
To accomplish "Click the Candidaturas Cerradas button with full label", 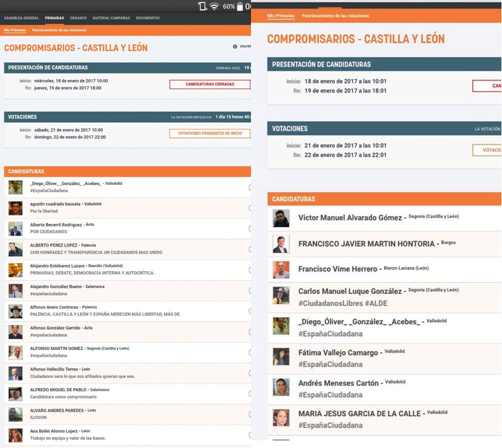I will pyautogui.click(x=210, y=85).
